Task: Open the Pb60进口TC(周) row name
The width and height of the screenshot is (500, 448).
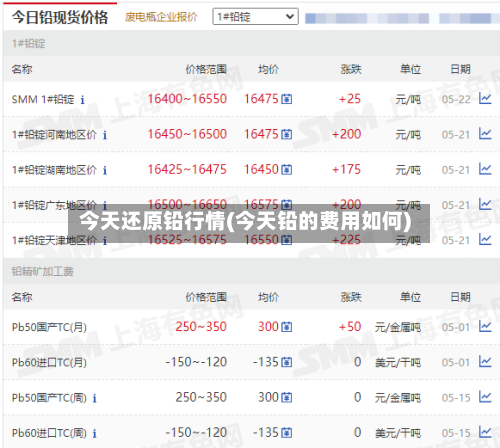Action: [x=49, y=433]
